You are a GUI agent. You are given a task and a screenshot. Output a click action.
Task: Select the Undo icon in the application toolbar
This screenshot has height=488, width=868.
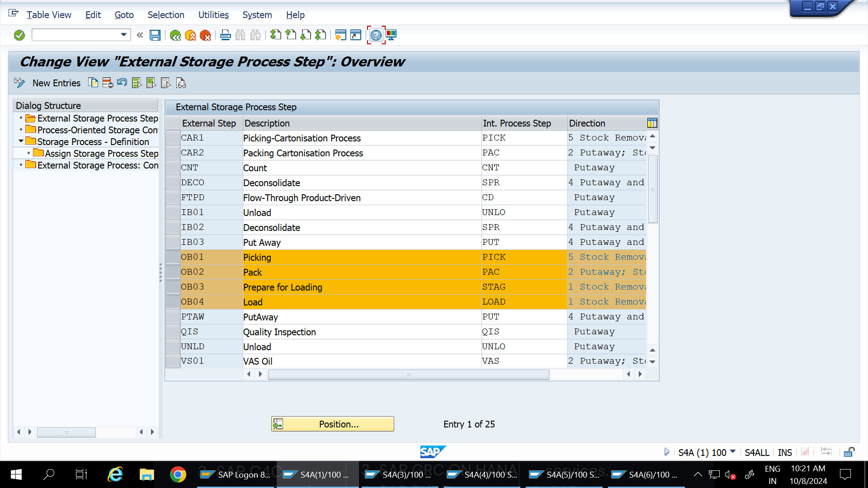(x=122, y=83)
